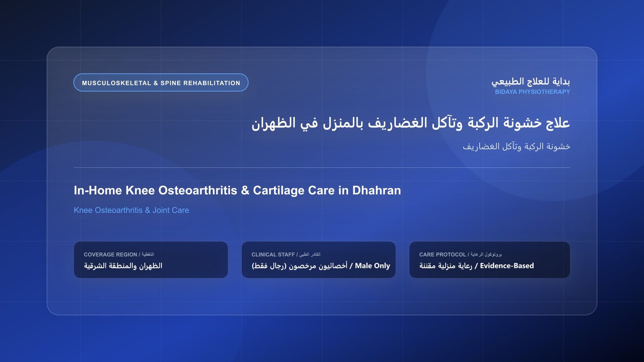644x362 pixels.
Task: Click the English title In-Home Knee Osteoarthritis & Cartilage Care
Action: pyautogui.click(x=237, y=190)
